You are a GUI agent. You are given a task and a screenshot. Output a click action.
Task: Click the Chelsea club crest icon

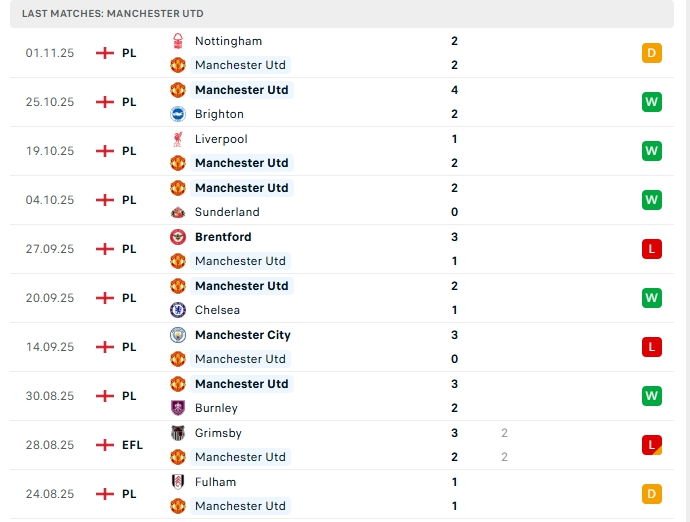(x=178, y=310)
